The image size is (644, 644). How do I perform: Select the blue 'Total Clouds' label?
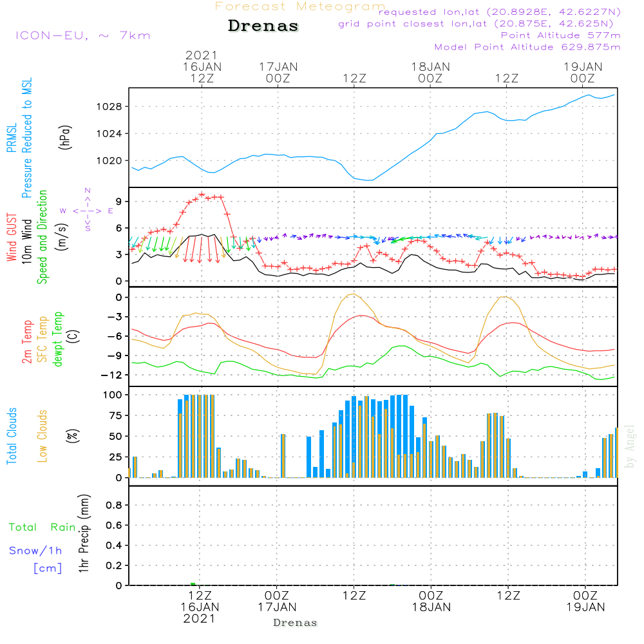(12, 436)
